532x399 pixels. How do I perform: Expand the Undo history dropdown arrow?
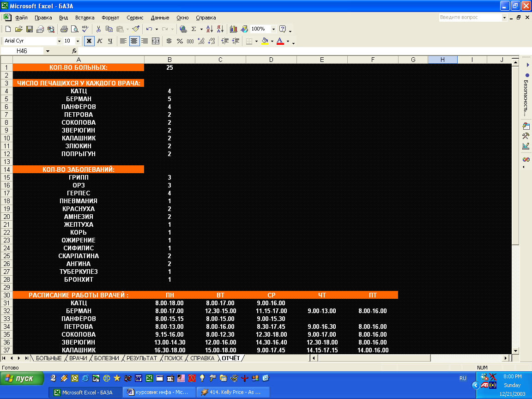tap(157, 29)
